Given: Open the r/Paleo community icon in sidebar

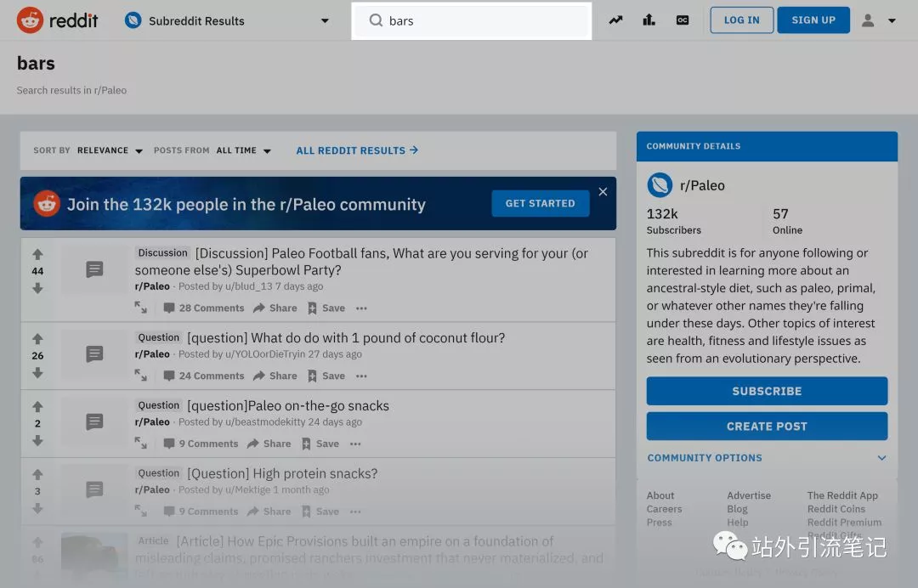Looking at the screenshot, I should click(660, 185).
